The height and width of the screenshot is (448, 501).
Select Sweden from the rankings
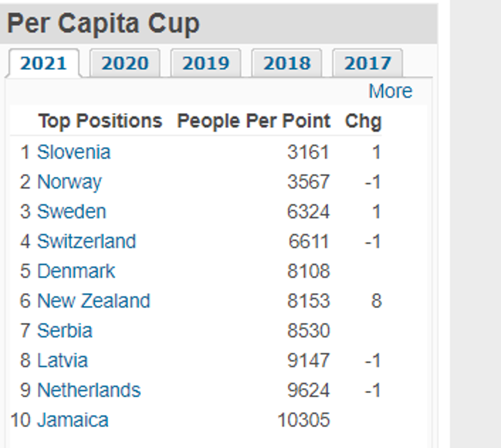coord(70,211)
